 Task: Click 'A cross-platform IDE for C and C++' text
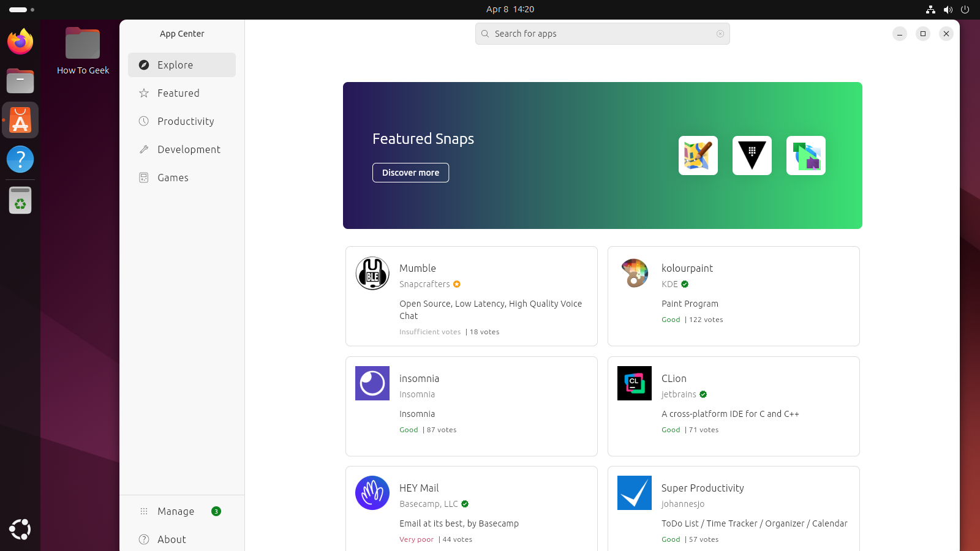730,414
